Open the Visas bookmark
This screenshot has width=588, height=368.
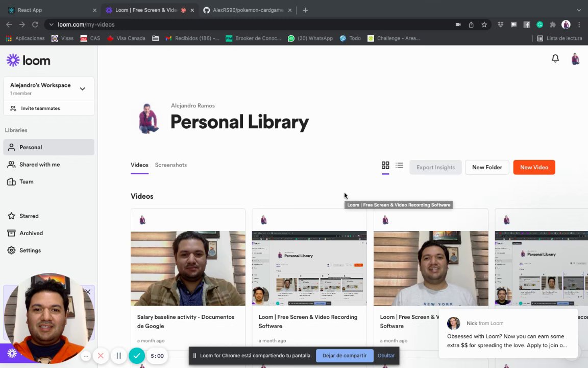[62, 38]
